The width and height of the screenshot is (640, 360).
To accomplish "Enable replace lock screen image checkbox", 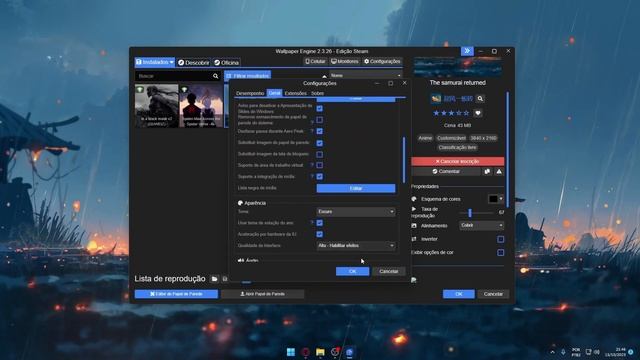I will click(320, 154).
